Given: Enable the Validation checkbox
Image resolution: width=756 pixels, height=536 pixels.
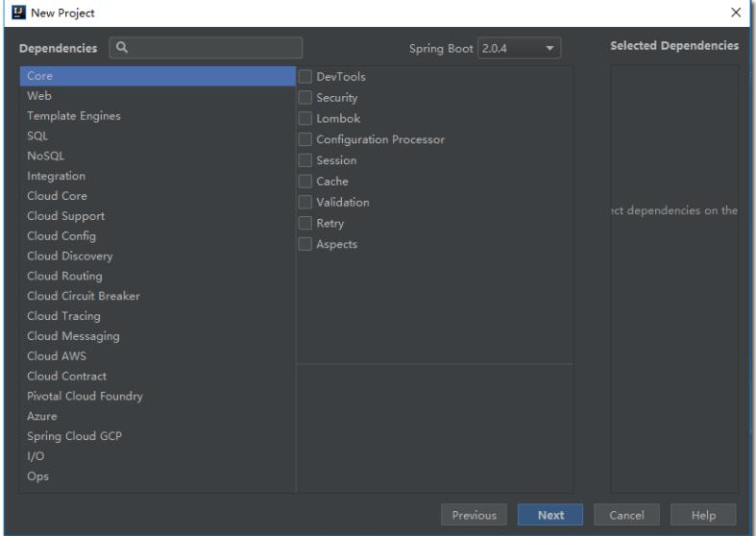Looking at the screenshot, I should [x=305, y=203].
